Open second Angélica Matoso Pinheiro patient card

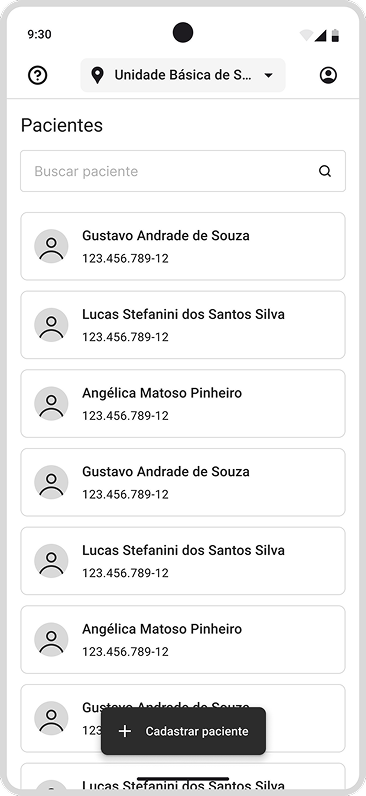click(183, 640)
